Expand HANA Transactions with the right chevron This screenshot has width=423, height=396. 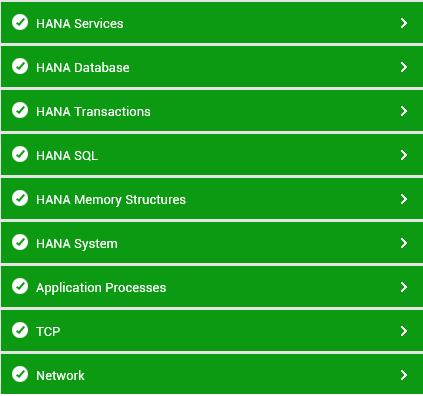point(404,111)
